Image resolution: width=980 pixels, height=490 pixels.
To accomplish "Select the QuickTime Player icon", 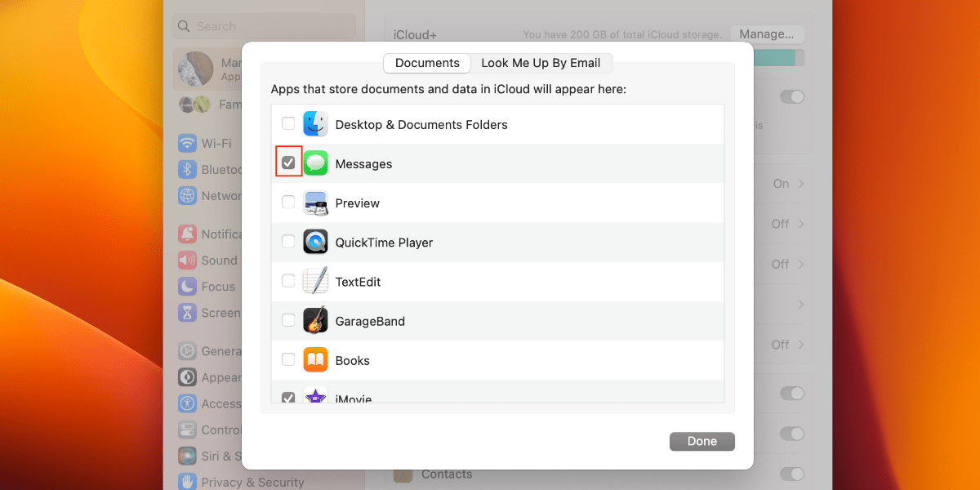I will point(315,242).
